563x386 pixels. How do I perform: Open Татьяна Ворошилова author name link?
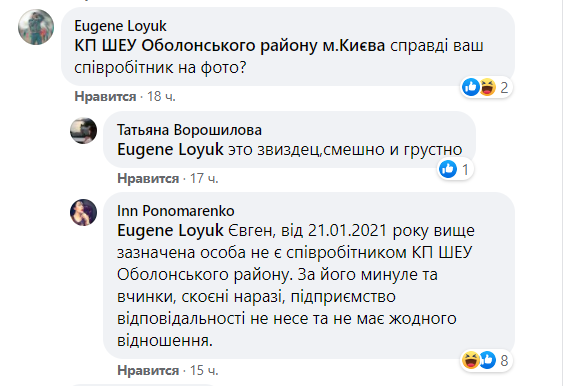pyautogui.click(x=189, y=130)
